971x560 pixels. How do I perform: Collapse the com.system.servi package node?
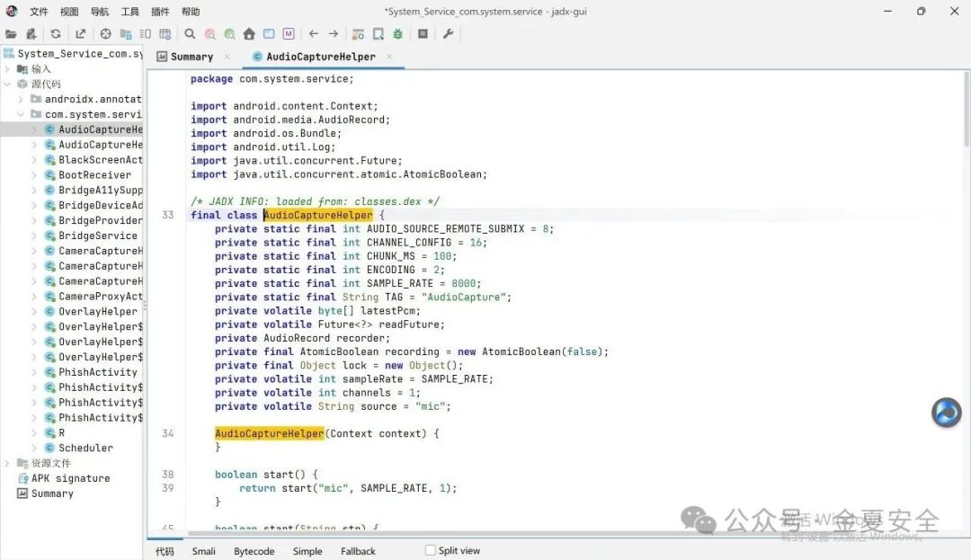click(x=21, y=114)
